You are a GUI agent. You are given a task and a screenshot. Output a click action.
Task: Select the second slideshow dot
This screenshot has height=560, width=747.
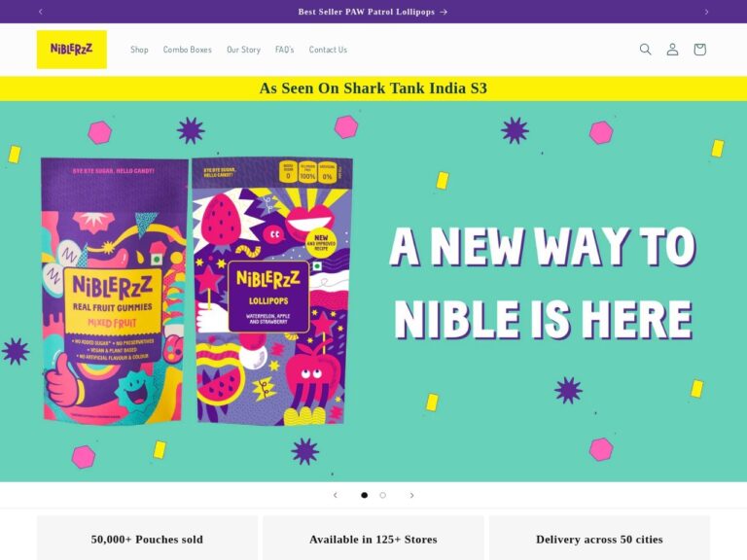point(382,495)
